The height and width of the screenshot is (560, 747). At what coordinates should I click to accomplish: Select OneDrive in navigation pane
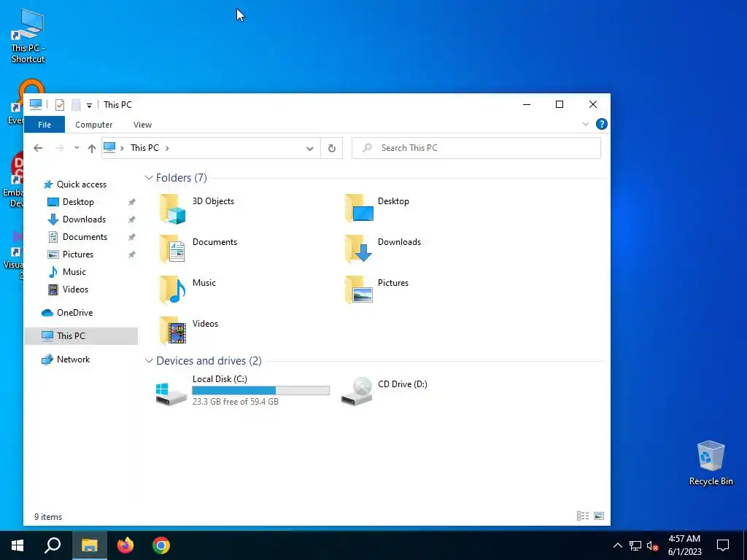click(74, 313)
